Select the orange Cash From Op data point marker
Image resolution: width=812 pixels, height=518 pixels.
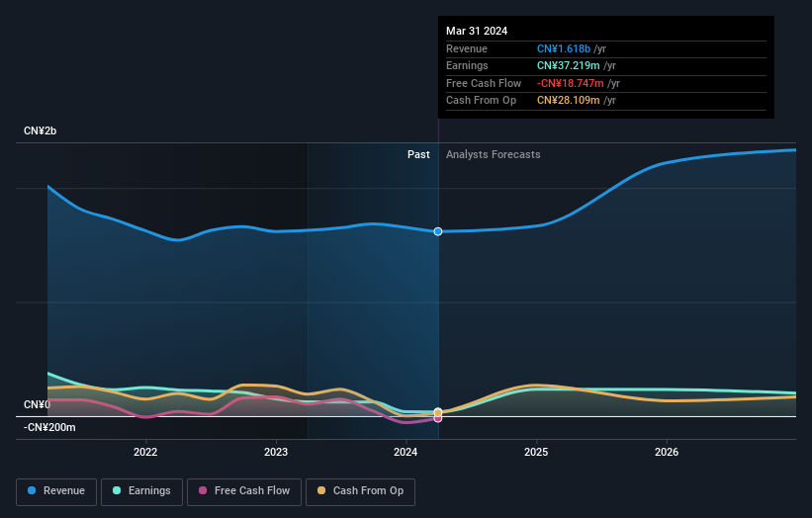click(438, 412)
